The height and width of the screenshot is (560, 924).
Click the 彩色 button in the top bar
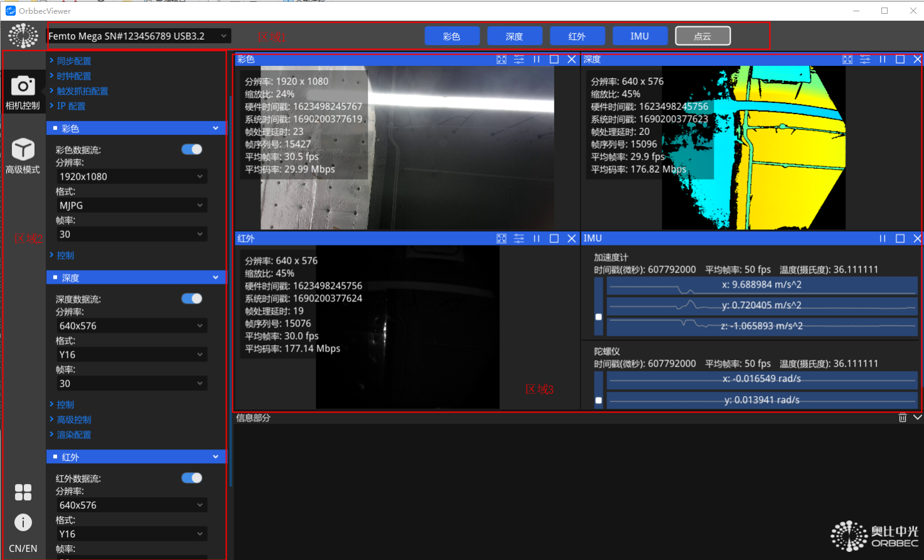(x=452, y=36)
